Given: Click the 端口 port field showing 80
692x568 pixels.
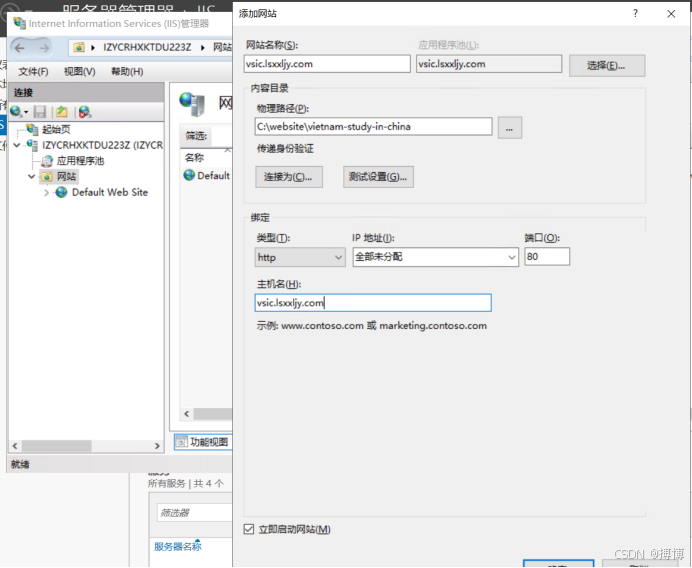Looking at the screenshot, I should [547, 256].
